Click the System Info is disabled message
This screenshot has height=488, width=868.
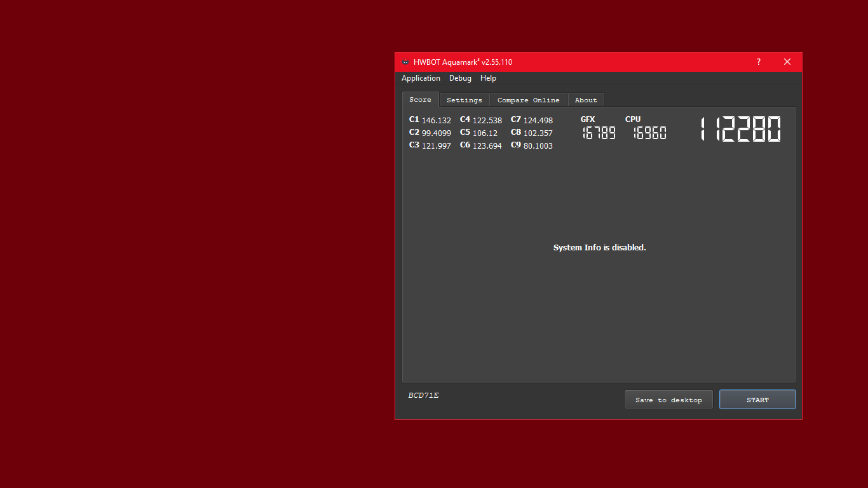(x=600, y=247)
